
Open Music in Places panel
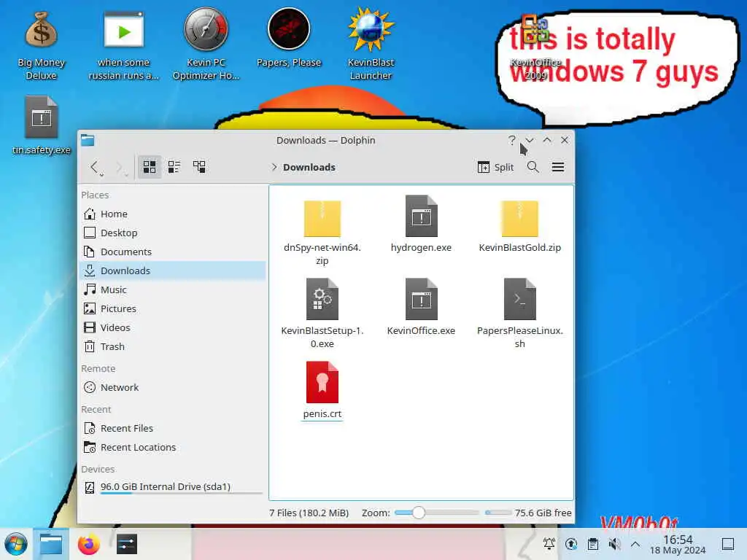click(x=173, y=289)
